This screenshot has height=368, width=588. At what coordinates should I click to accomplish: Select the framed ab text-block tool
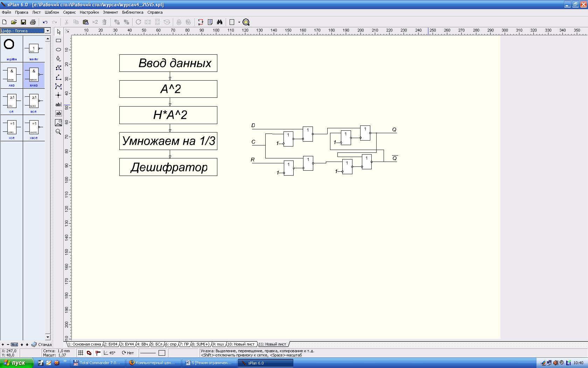tap(58, 114)
